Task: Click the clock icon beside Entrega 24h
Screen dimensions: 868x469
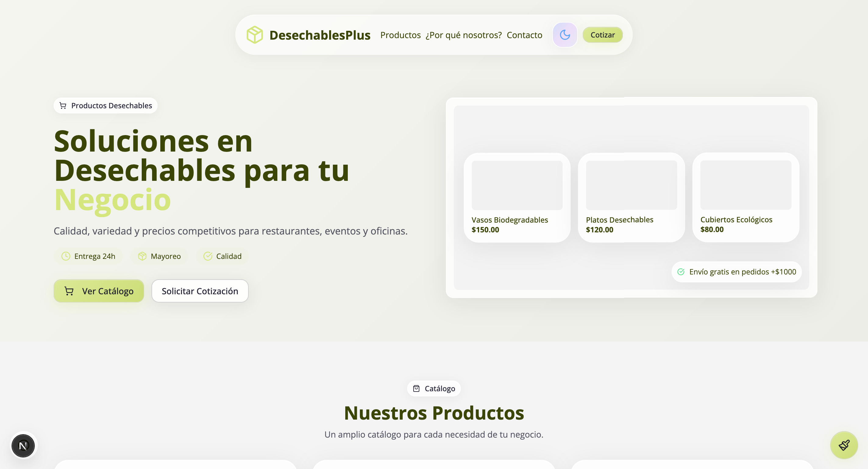Action: coord(66,256)
